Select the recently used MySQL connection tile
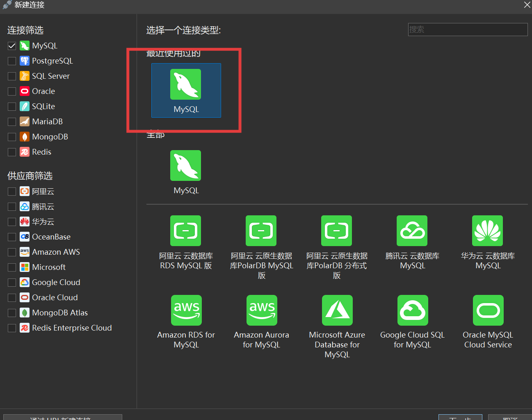Image resolution: width=532 pixels, height=420 pixels. pyautogui.click(x=186, y=90)
